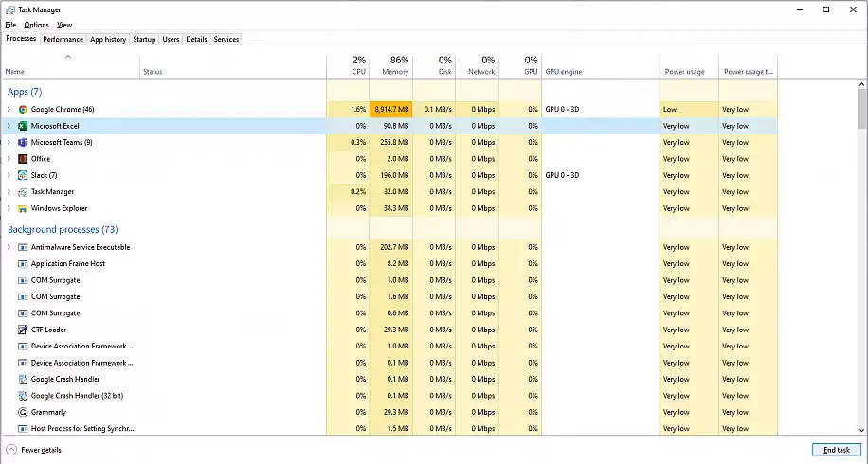Switch to the Users tab

(171, 39)
